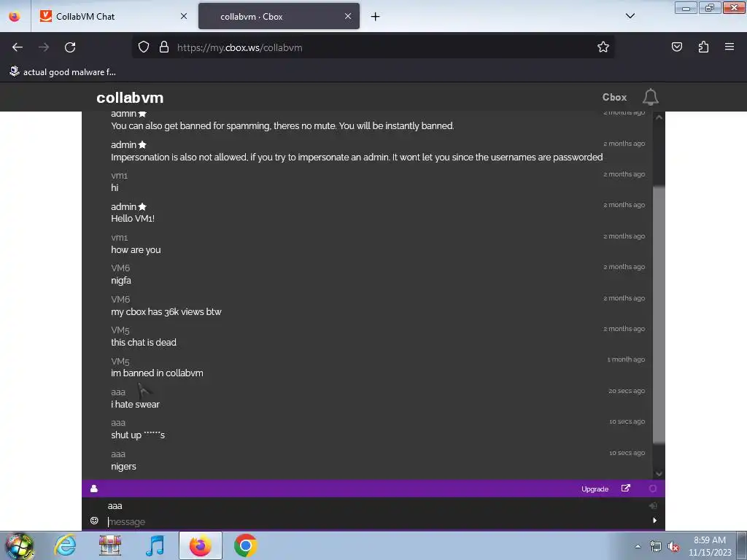Viewport: 747px width, 560px height.
Task: Click the message "i hate swear"
Action: pyautogui.click(x=135, y=404)
